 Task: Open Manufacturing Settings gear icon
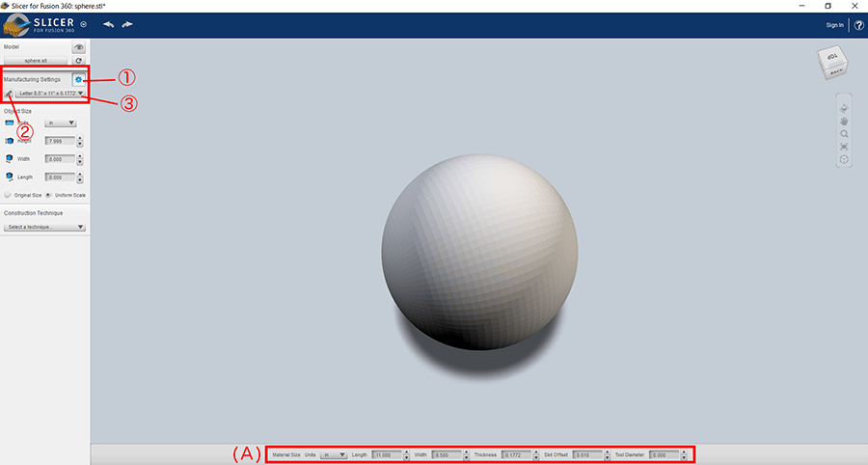[79, 79]
